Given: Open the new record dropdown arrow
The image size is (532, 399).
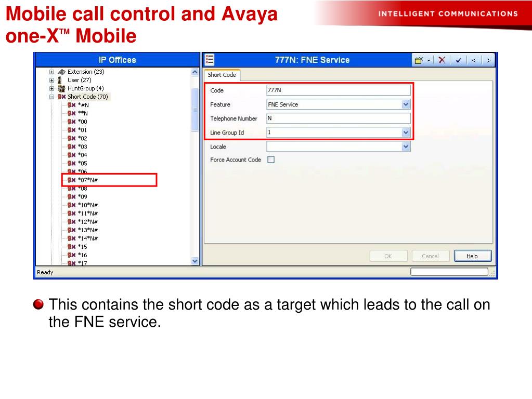Looking at the screenshot, I should click(429, 60).
